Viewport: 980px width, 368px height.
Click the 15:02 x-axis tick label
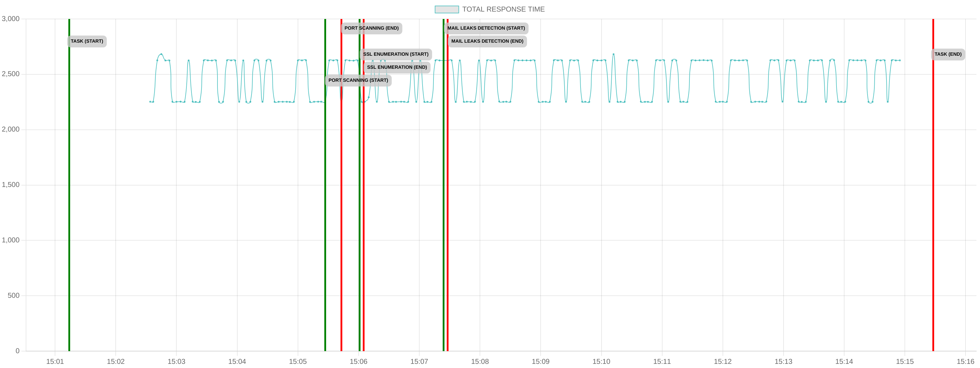(x=116, y=361)
